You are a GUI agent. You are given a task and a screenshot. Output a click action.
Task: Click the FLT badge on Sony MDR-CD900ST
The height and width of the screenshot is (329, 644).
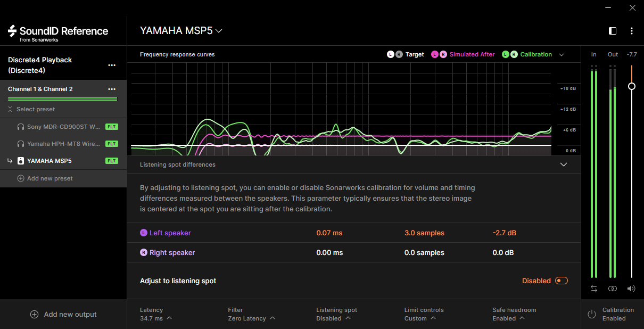[x=112, y=127]
